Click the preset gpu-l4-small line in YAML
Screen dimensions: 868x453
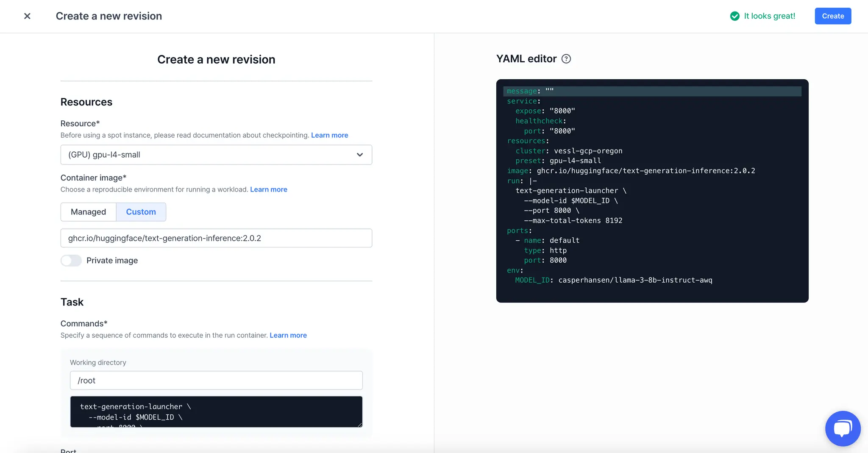click(x=558, y=161)
